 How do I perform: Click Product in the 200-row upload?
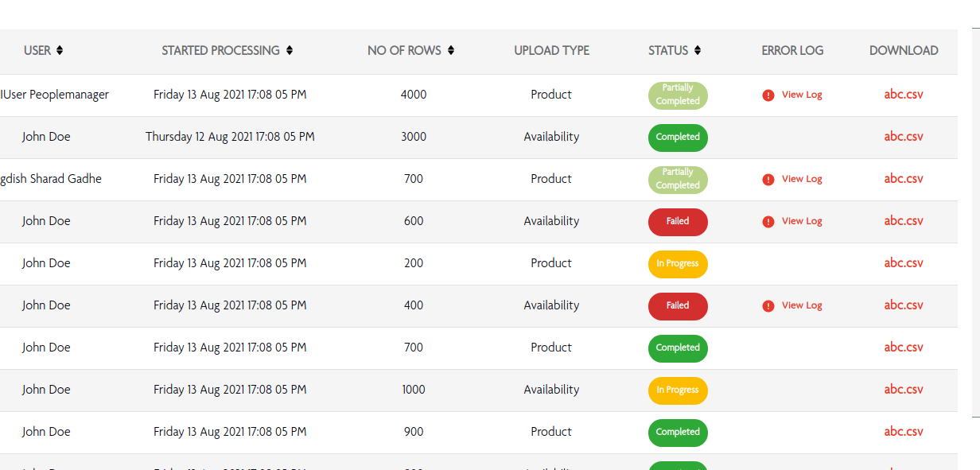(x=551, y=263)
